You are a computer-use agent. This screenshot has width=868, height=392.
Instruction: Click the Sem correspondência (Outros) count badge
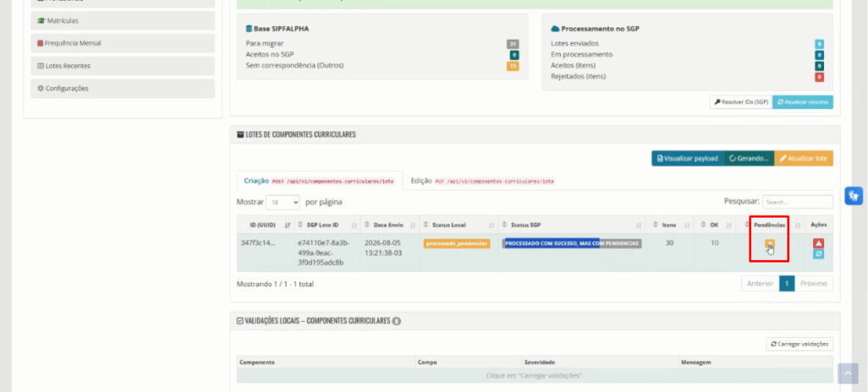(513, 66)
